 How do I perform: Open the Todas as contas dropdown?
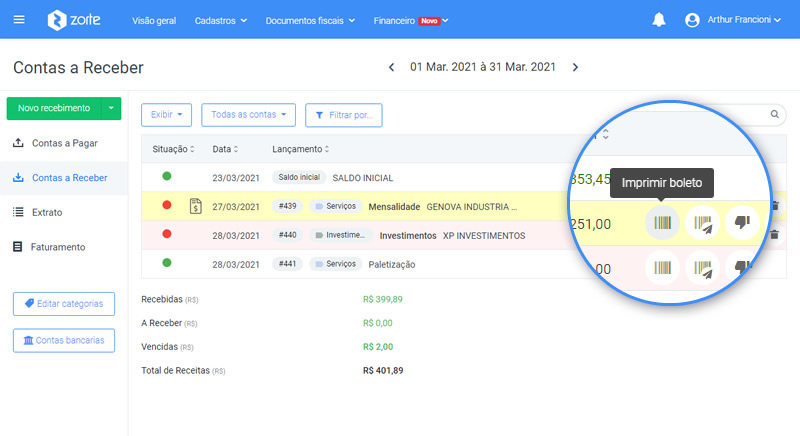pyautogui.click(x=248, y=115)
